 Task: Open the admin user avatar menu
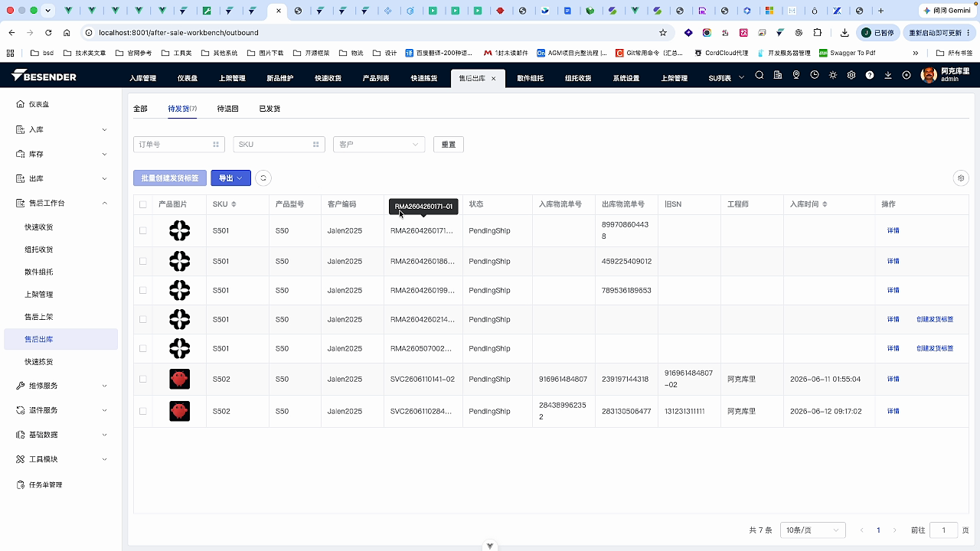(x=929, y=75)
